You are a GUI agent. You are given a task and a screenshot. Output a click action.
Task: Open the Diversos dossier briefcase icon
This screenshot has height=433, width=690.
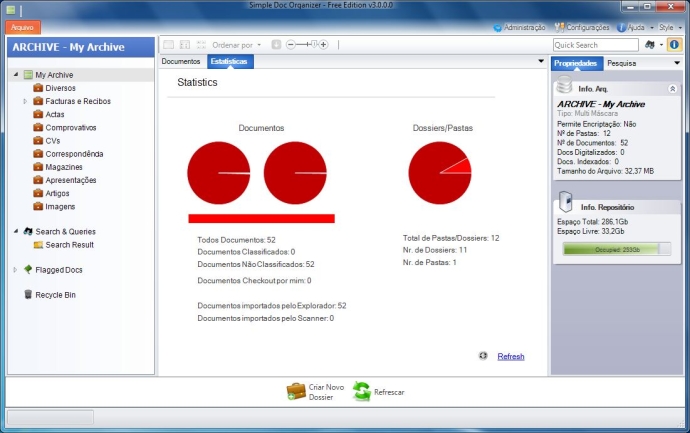click(x=38, y=88)
